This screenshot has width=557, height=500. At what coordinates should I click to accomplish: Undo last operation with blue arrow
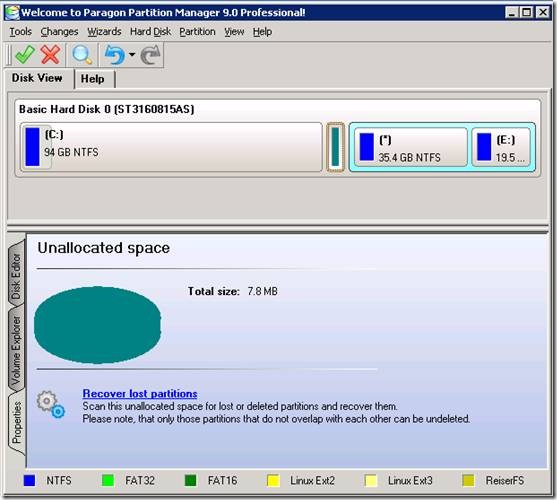point(114,55)
